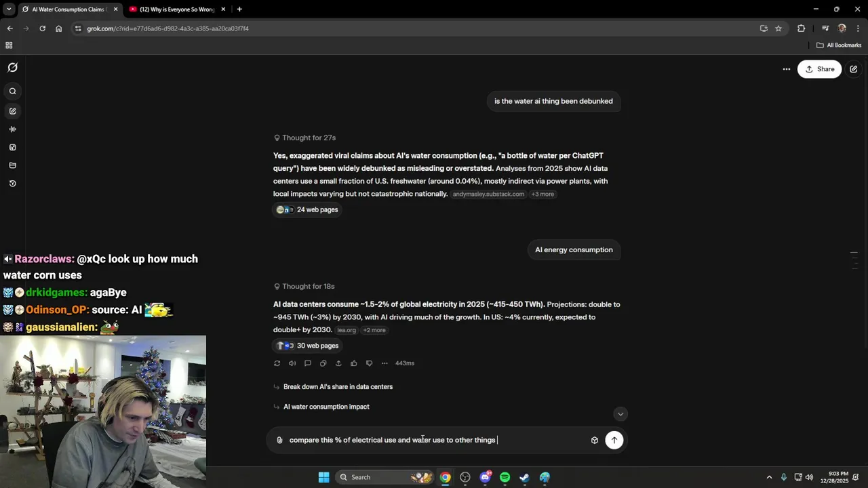The width and height of the screenshot is (868, 488).
Task: Click the Share button
Action: tap(819, 69)
